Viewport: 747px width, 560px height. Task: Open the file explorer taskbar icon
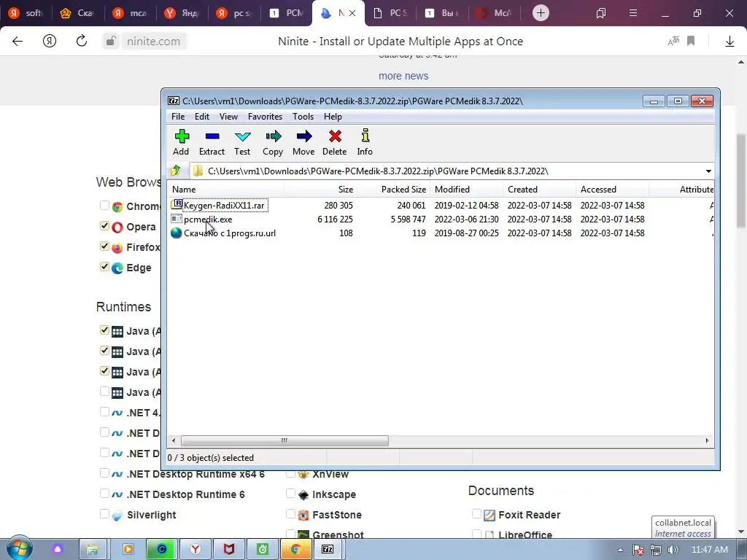click(93, 549)
